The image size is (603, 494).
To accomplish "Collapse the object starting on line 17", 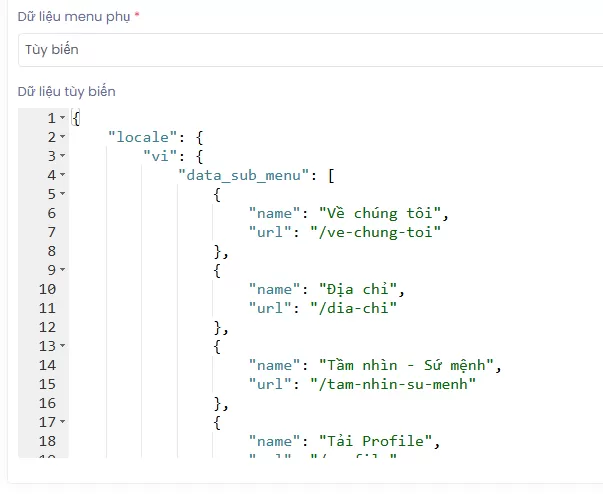I will [x=62, y=422].
